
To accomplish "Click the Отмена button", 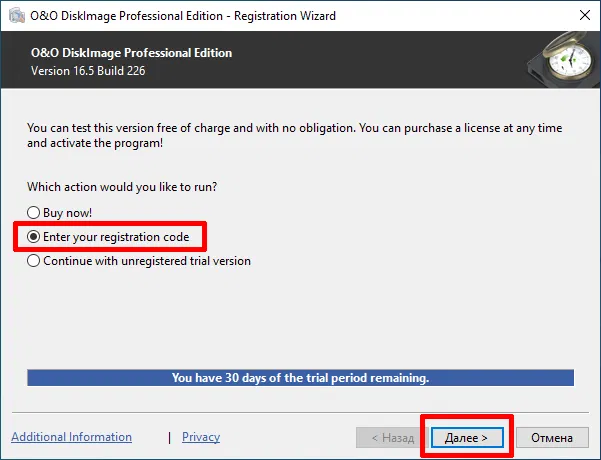I will [x=552, y=437].
